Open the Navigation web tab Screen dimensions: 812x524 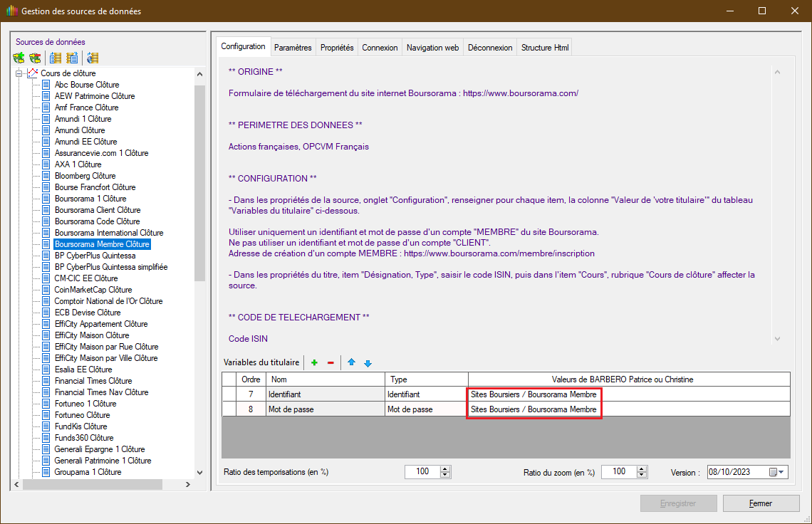[432, 48]
